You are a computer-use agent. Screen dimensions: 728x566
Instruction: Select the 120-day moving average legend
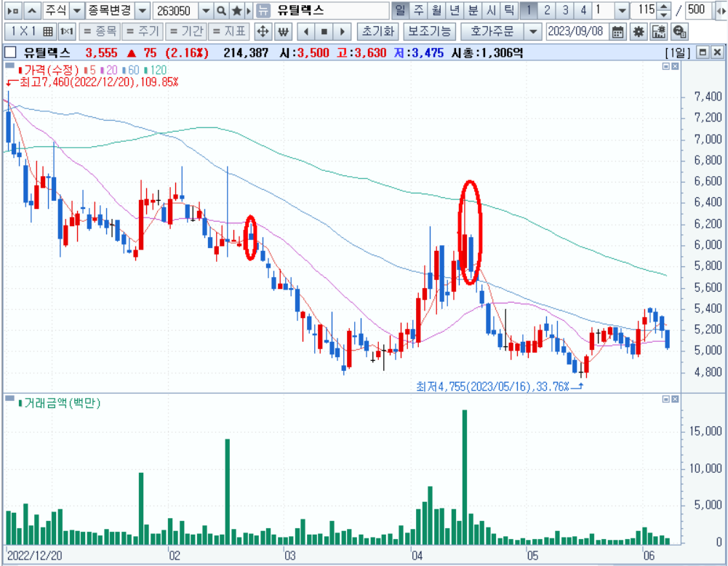pyautogui.click(x=155, y=70)
